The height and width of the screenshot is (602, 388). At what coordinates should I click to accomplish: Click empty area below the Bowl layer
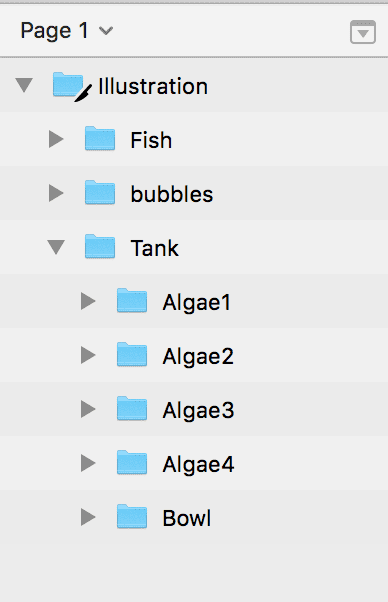(194, 572)
